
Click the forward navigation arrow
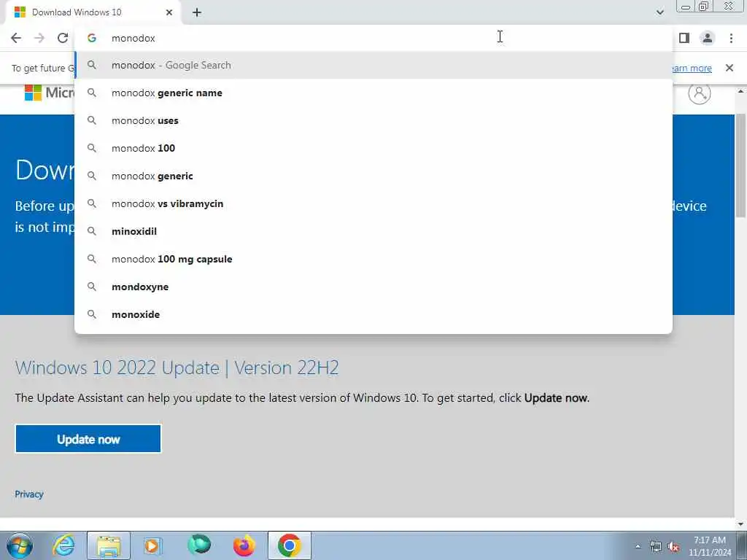[39, 38]
